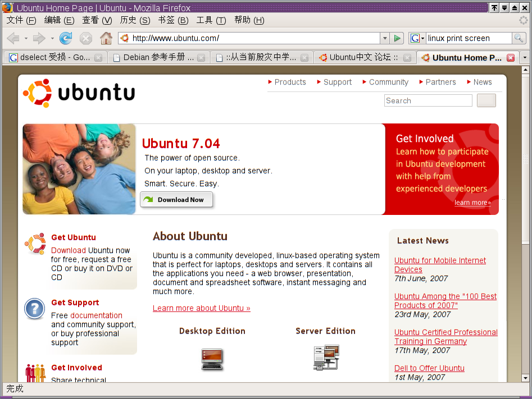Reload the current page
The image size is (532, 399).
[66, 38]
